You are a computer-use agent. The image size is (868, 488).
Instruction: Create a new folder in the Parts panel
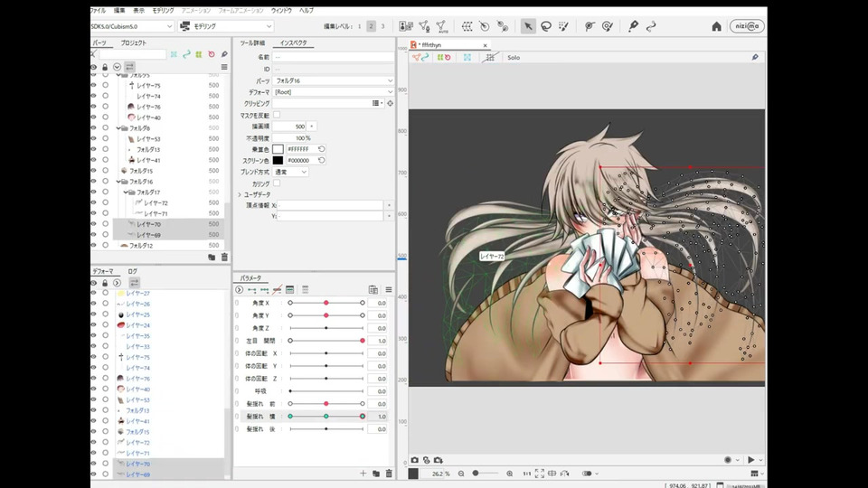click(212, 257)
